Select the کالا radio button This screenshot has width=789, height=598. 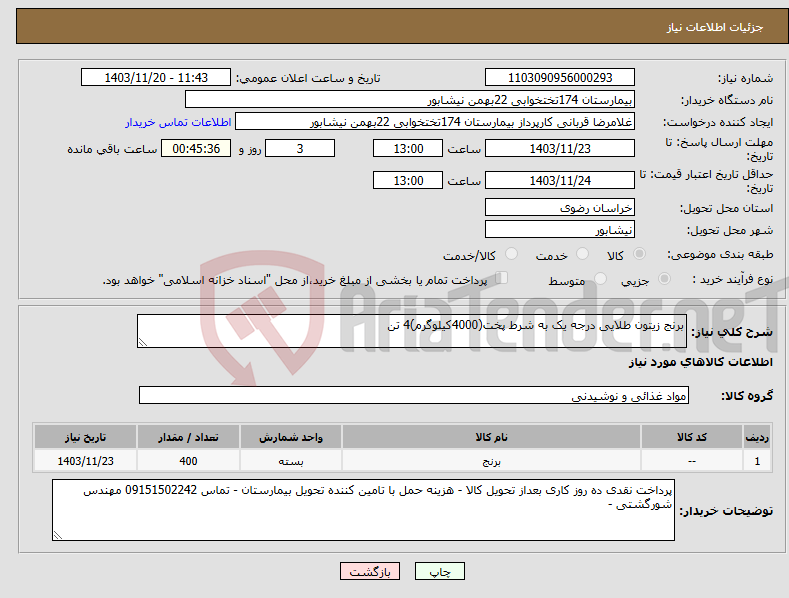coord(639,254)
